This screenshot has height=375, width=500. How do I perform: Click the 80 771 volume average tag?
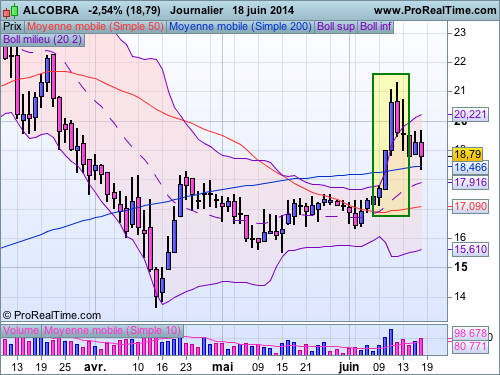[470, 346]
